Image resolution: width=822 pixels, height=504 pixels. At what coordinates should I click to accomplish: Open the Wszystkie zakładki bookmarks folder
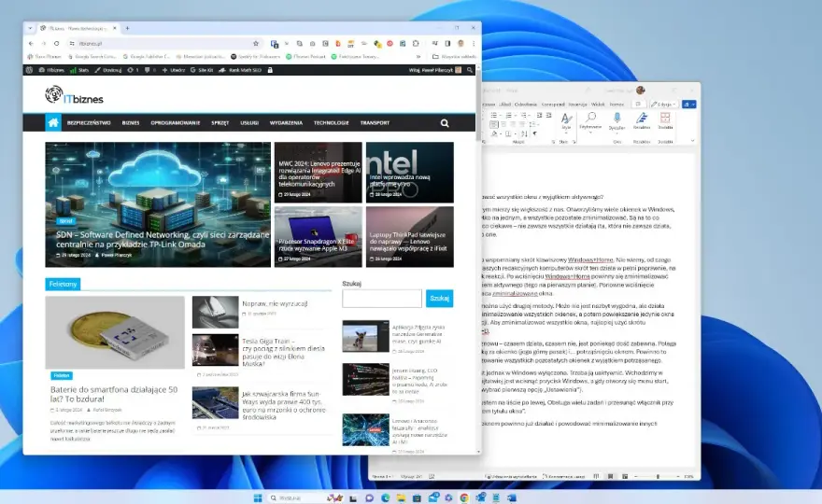(x=454, y=57)
